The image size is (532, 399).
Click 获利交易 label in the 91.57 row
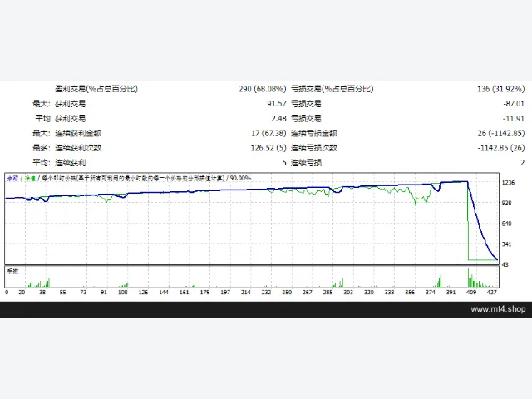tap(70, 103)
